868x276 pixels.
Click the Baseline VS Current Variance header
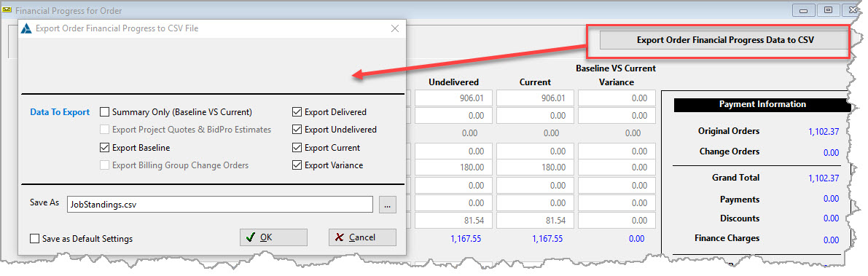pos(616,75)
